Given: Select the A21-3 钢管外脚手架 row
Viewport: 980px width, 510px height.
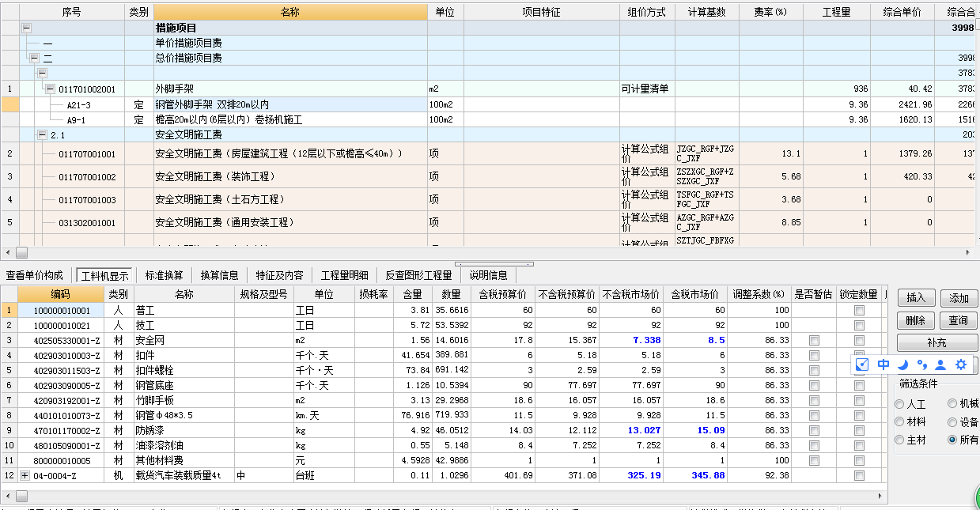Looking at the screenshot, I should [x=490, y=104].
